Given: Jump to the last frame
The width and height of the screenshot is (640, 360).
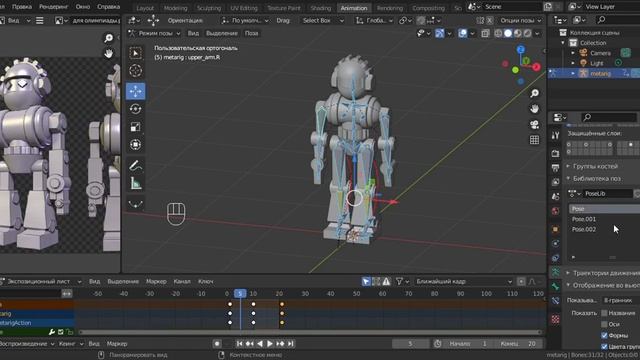Looking at the screenshot, I should pos(290,344).
